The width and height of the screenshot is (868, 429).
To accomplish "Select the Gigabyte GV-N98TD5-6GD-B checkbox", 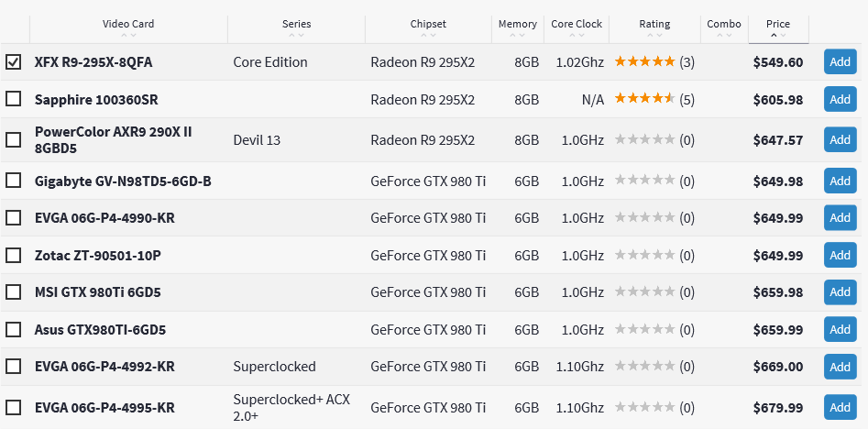I will (14, 181).
